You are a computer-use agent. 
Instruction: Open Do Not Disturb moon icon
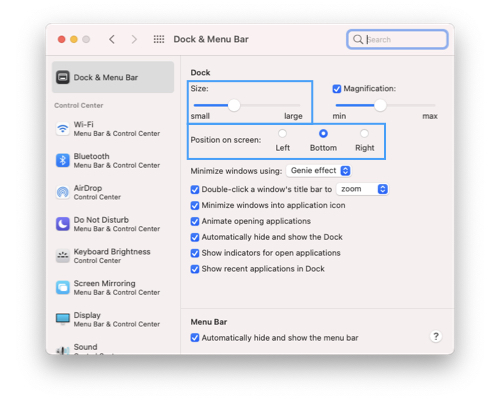coord(63,224)
